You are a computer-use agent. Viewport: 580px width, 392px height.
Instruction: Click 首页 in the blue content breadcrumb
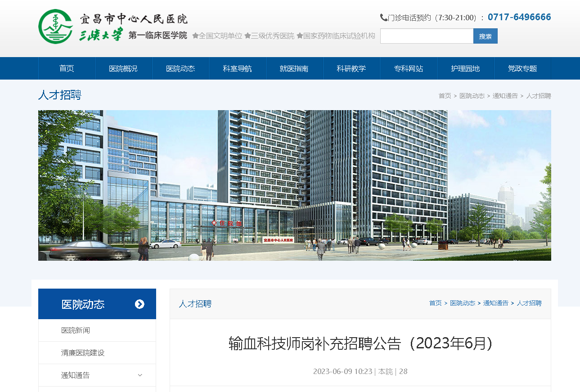(436, 303)
